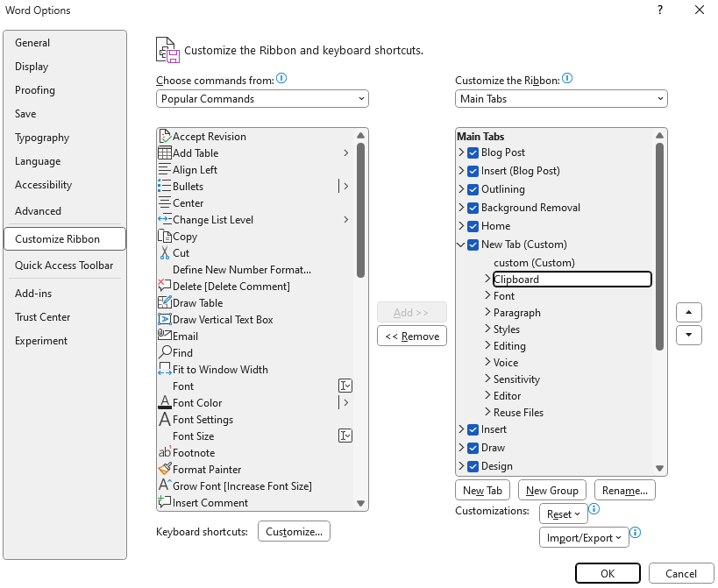718x588 pixels.
Task: Expand the Clipboard group
Action: [487, 278]
